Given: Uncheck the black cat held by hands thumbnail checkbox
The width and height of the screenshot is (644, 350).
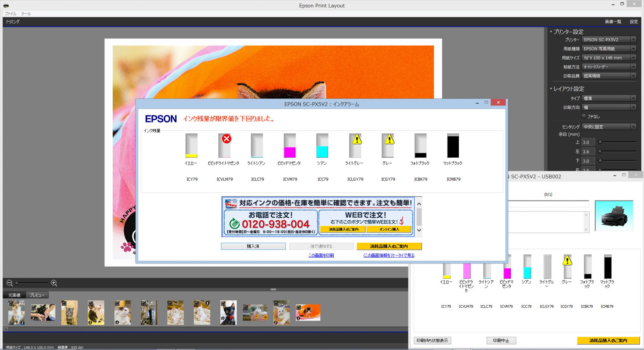Looking at the screenshot, I should 34,307.
